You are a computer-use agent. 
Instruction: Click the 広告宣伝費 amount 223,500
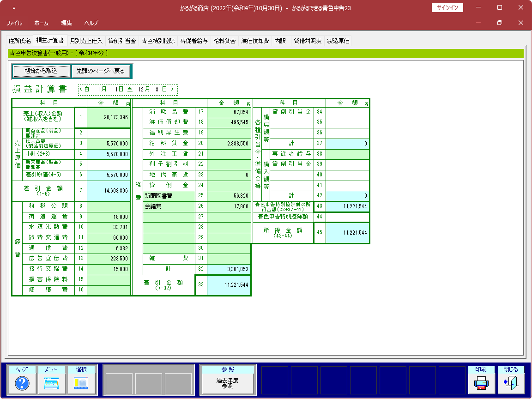(109, 259)
